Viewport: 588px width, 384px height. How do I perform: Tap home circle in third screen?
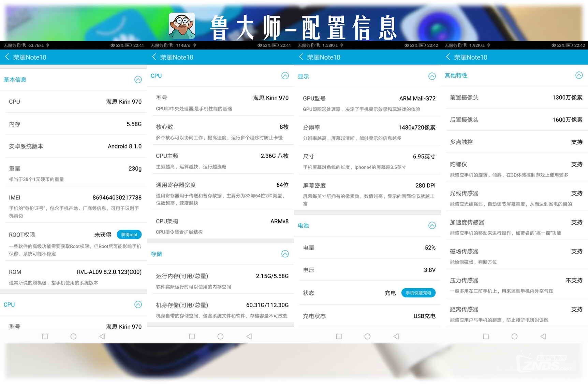367,336
